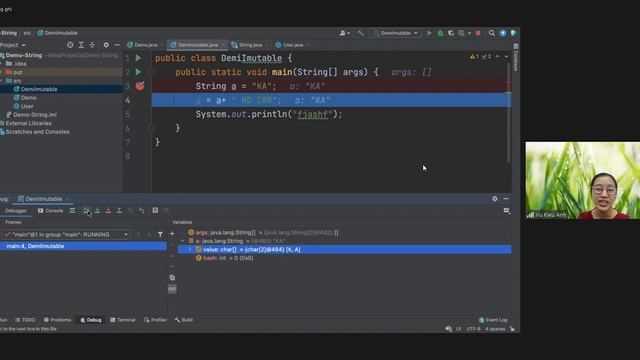Select the args variable row

345,233
